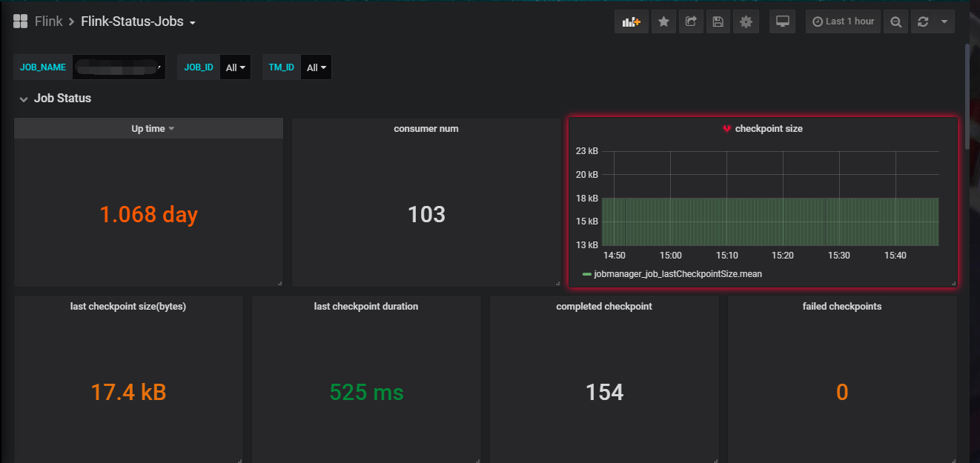
Task: Open the JOB_ID All dropdown
Action: click(236, 67)
